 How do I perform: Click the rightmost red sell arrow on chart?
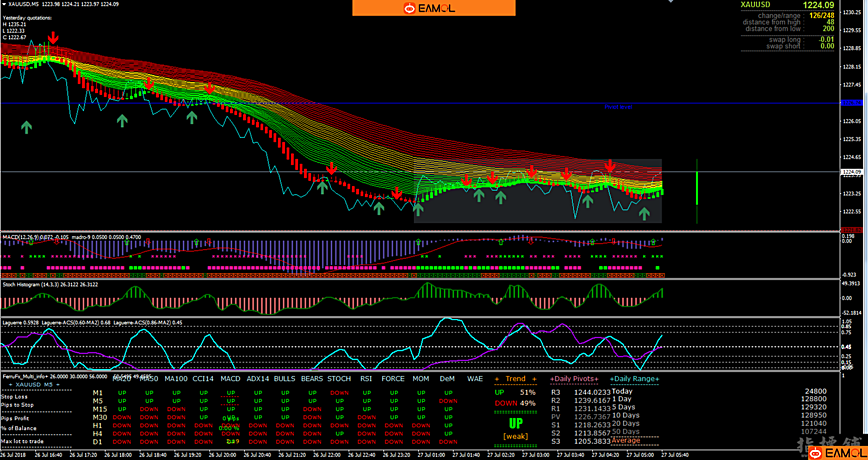coord(610,165)
